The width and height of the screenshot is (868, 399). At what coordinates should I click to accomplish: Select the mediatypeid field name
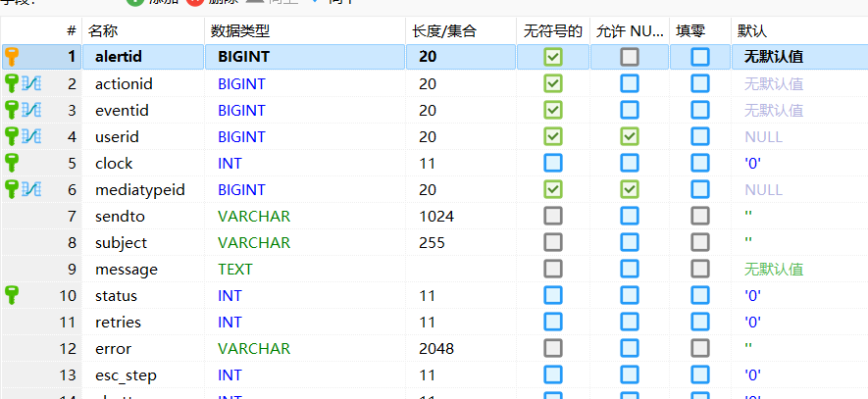pos(140,190)
